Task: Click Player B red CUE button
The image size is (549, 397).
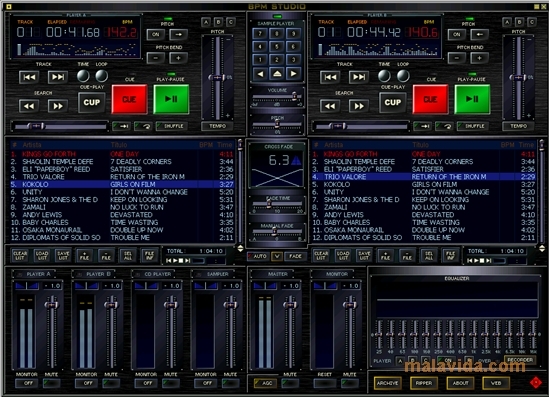Action: pyautogui.click(x=430, y=99)
